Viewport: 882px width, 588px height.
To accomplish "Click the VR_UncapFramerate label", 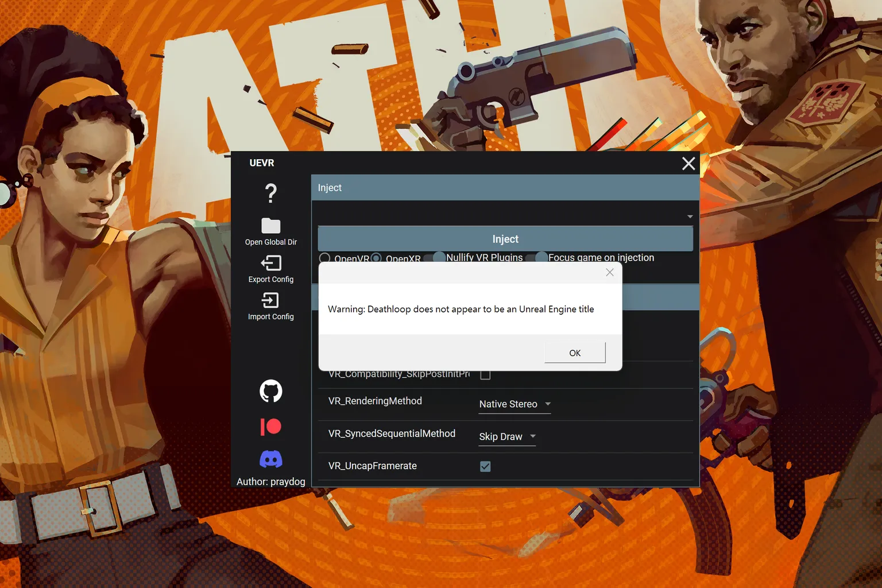I will (373, 466).
